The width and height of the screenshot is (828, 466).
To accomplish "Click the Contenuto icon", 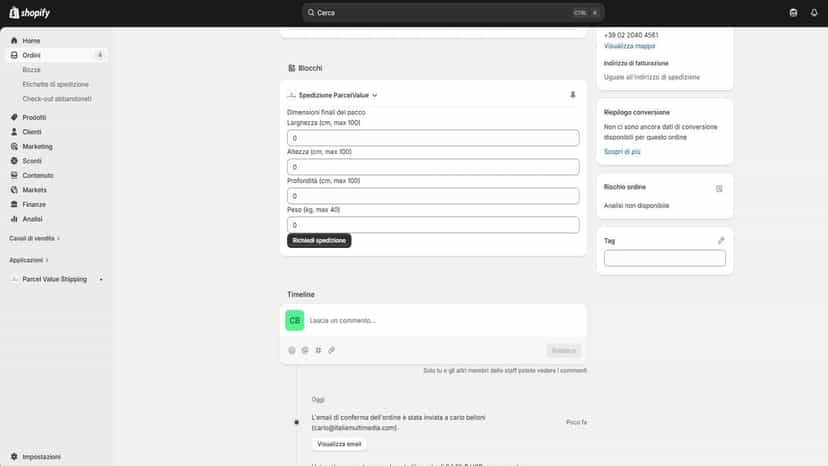I will pos(14,175).
